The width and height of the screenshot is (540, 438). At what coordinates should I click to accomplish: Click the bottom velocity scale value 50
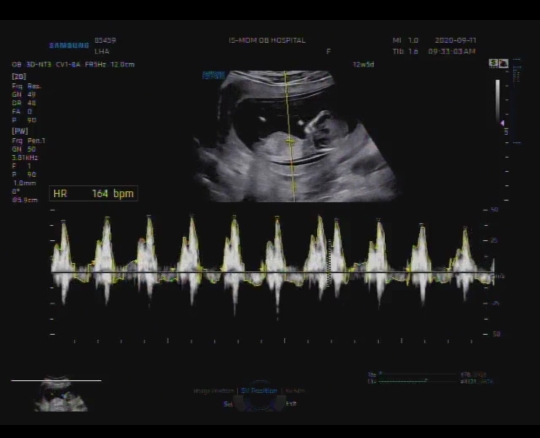(x=496, y=334)
